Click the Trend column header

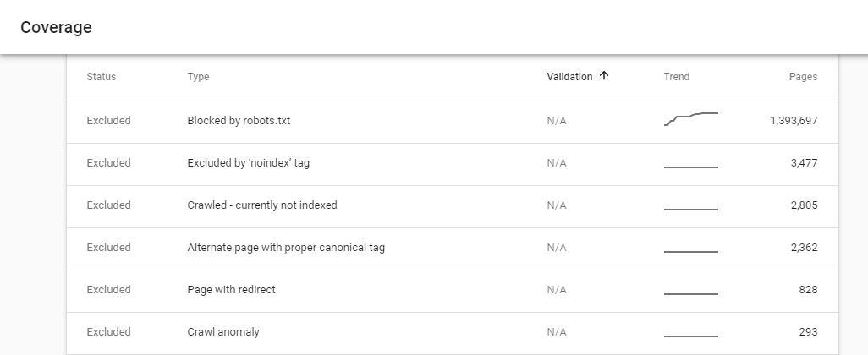point(676,77)
